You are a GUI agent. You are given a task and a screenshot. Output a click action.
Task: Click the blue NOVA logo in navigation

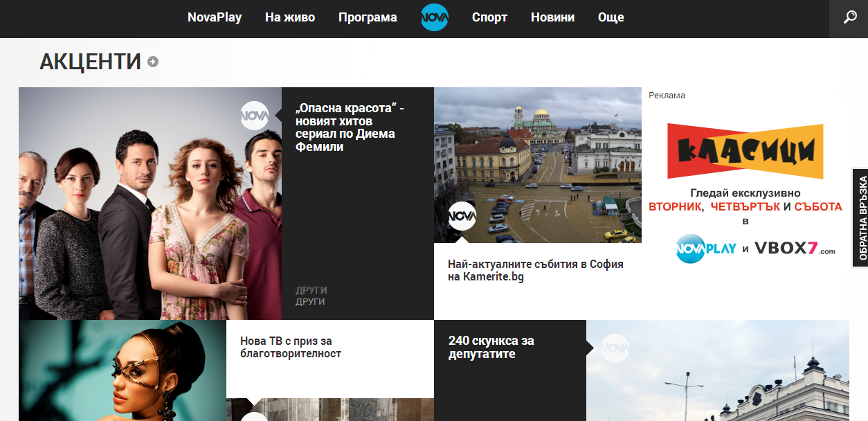(435, 17)
